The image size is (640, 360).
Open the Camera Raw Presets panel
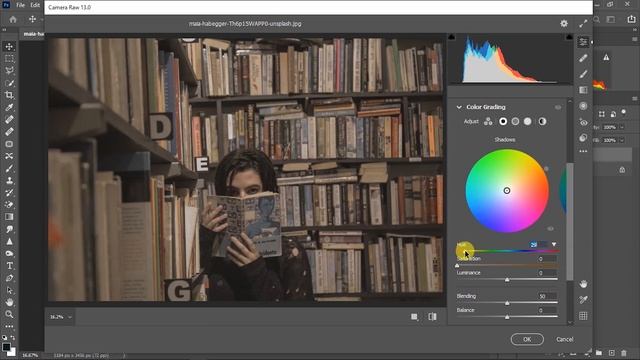click(583, 138)
